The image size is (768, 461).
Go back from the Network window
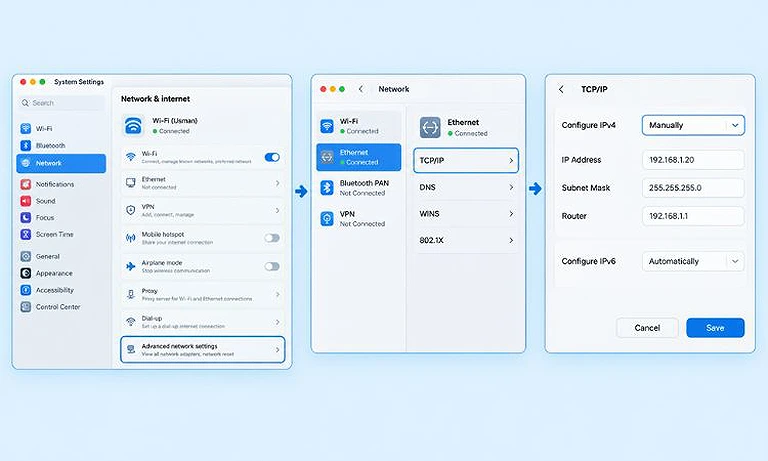361,89
